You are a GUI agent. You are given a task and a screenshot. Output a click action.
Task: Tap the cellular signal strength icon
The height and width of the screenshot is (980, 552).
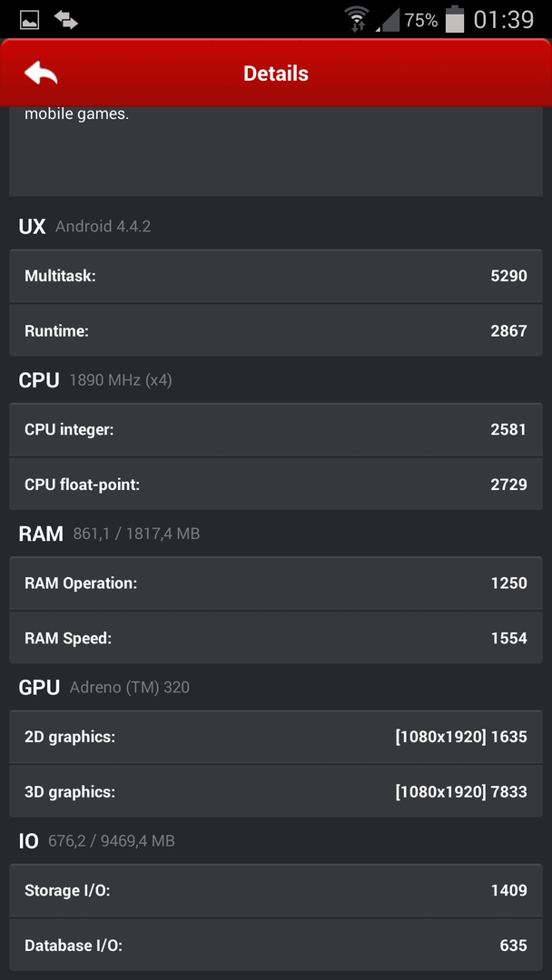388,21
